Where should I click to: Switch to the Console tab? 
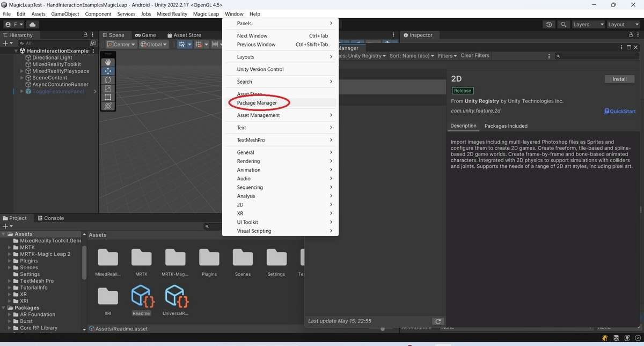[50, 218]
